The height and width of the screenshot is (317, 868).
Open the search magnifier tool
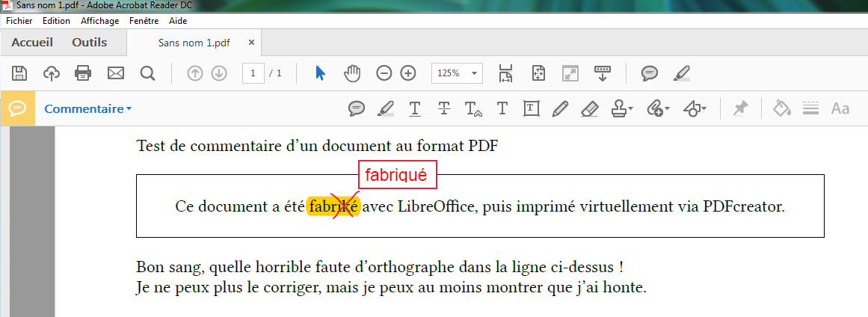pyautogui.click(x=147, y=73)
